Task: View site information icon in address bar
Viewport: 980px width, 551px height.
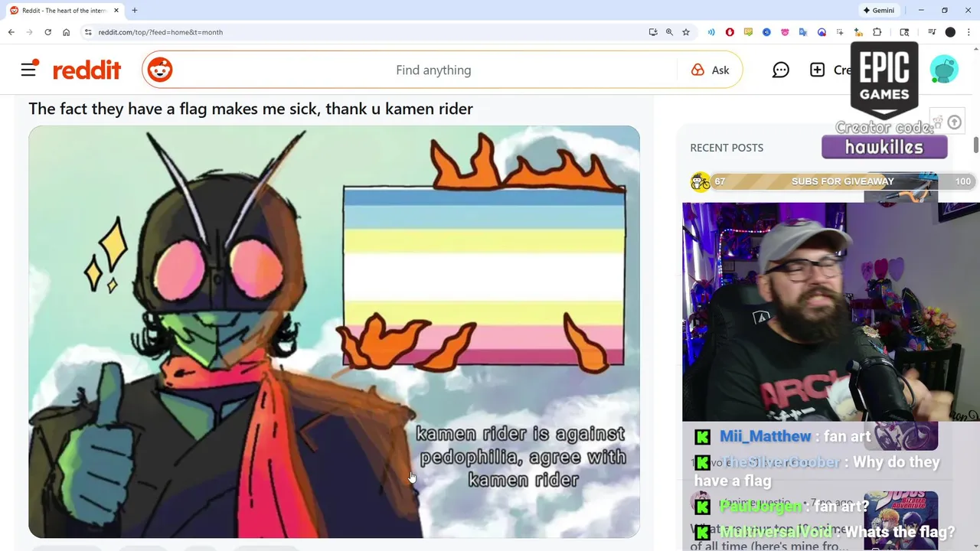Action: pos(88,32)
